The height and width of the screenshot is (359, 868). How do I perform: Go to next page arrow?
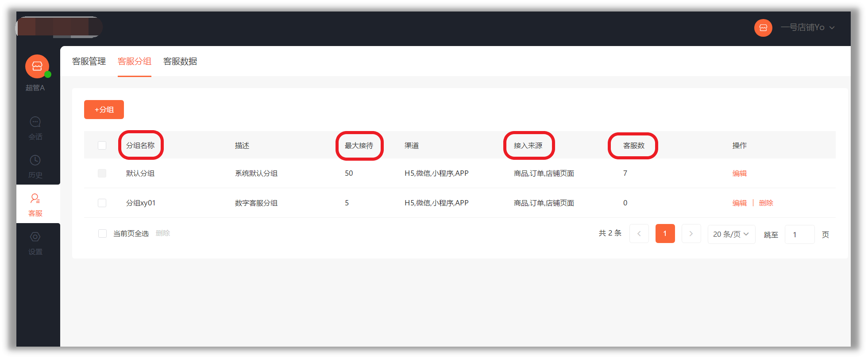tap(691, 234)
